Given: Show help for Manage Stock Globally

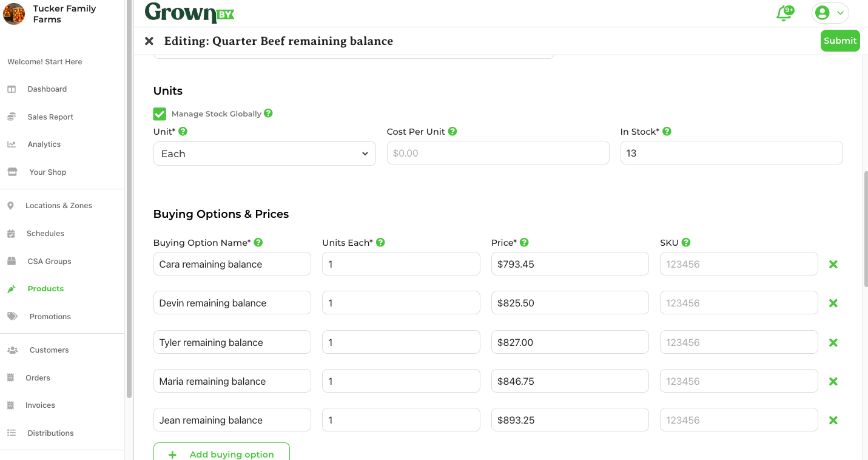Looking at the screenshot, I should coord(268,113).
